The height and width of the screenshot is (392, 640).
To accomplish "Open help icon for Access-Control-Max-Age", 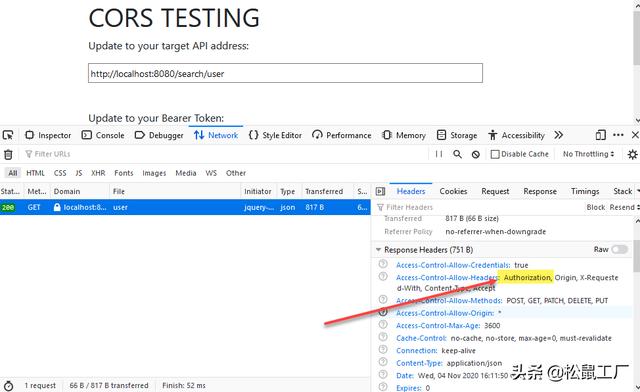I will pos(383,325).
